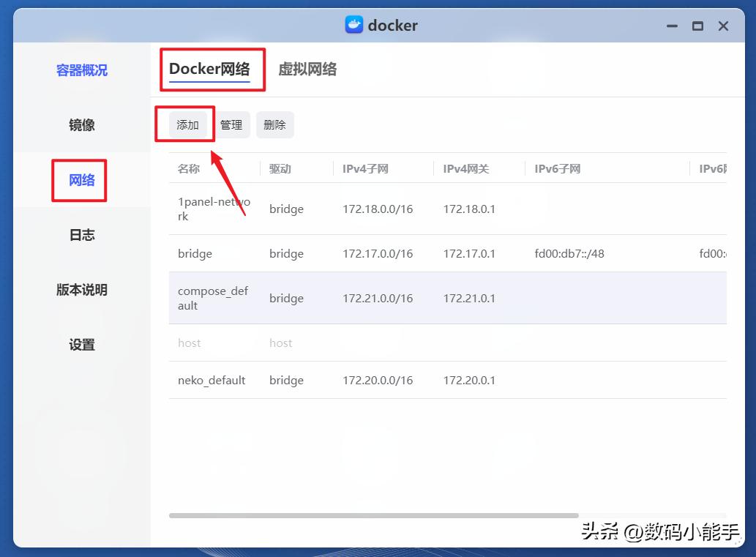
Task: Select the host network name
Action: point(189,343)
